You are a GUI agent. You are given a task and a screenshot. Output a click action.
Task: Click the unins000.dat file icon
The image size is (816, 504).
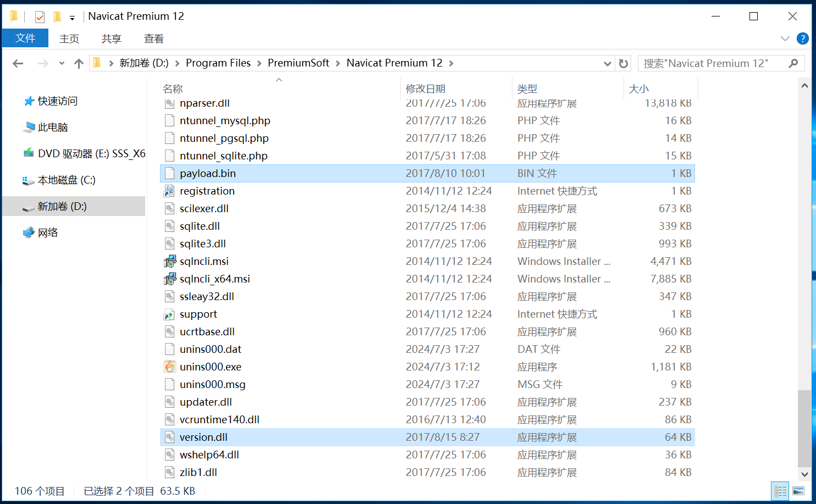170,349
